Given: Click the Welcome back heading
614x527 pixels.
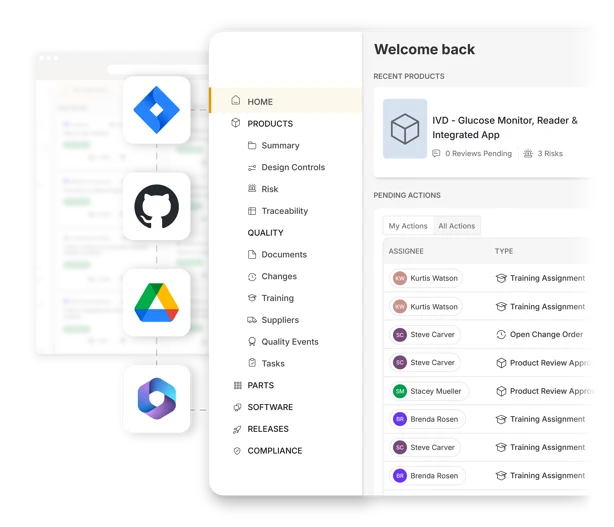Looking at the screenshot, I should [x=424, y=49].
